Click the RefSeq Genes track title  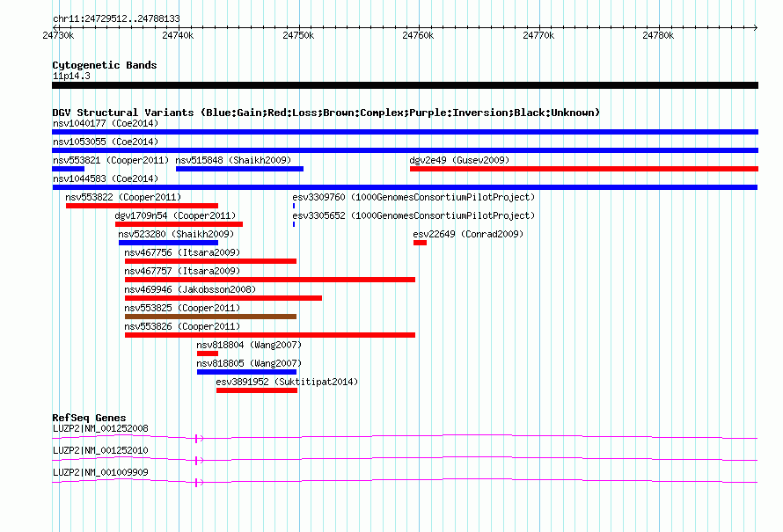(x=89, y=418)
